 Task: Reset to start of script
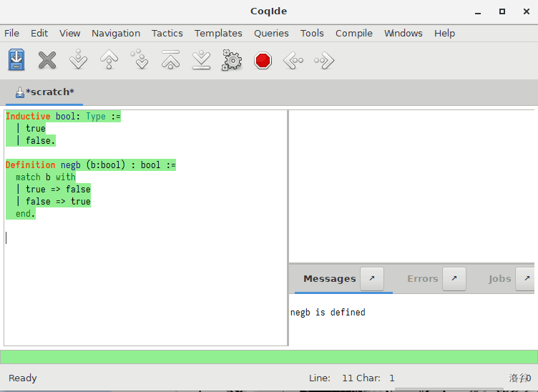(170, 60)
